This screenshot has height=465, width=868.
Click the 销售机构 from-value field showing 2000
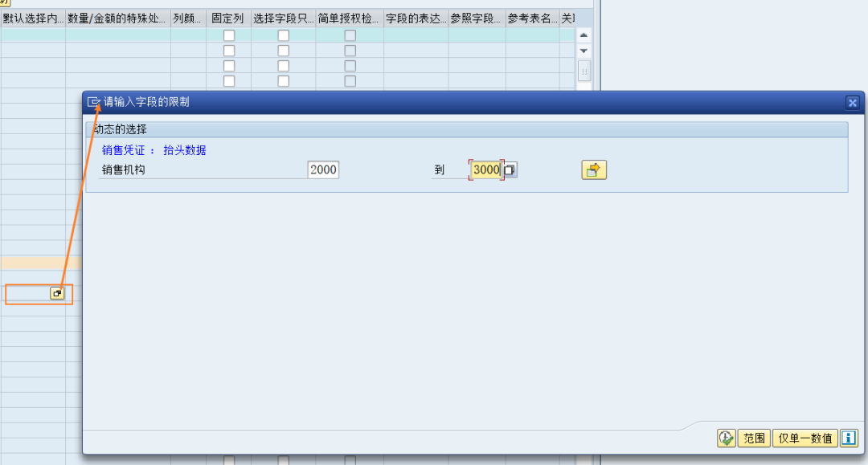323,169
